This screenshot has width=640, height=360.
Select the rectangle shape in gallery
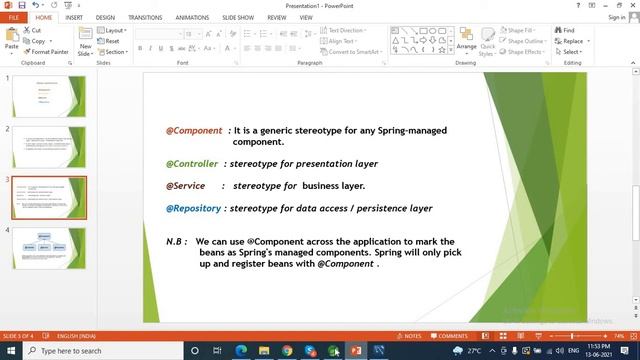click(423, 31)
